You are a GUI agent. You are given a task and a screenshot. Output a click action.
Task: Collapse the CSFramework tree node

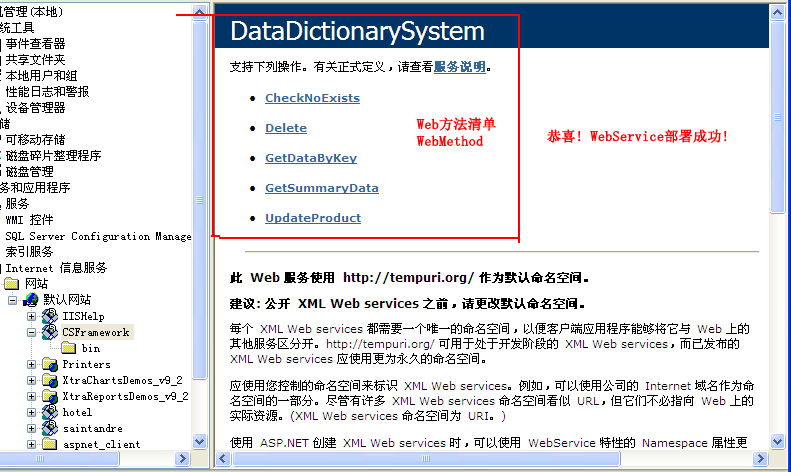32,332
